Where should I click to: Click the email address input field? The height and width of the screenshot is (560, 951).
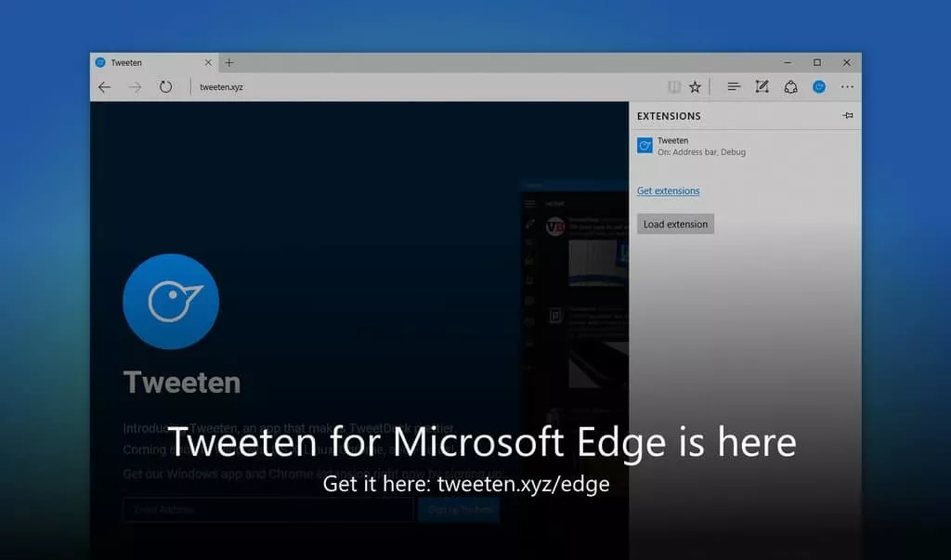[x=268, y=510]
